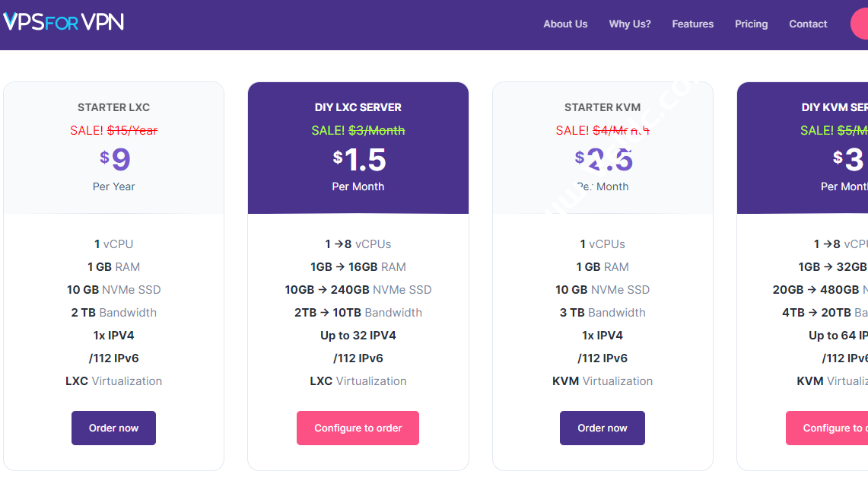868x484 pixels.
Task: Click the VPSforVPN logo
Action: (64, 21)
